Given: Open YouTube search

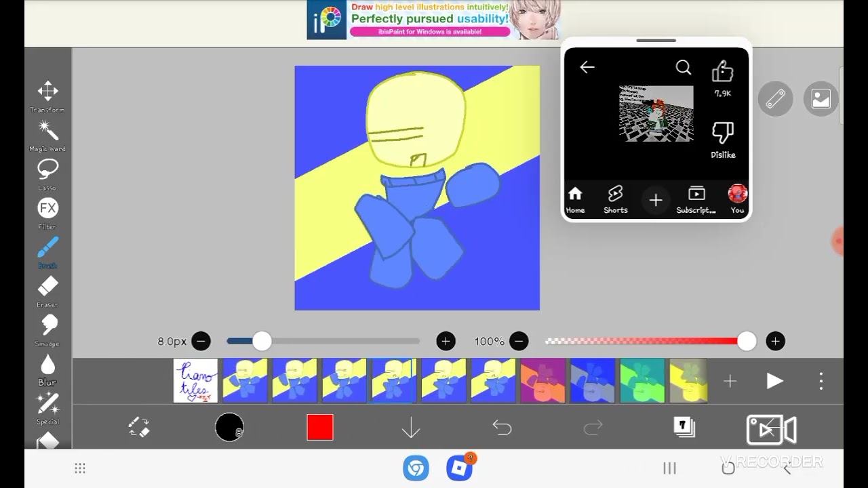Looking at the screenshot, I should [684, 67].
